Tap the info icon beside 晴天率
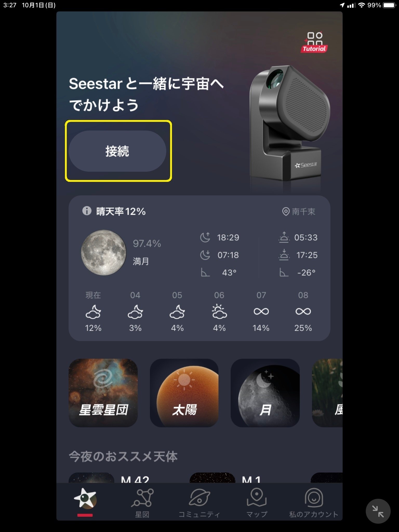Viewport: 399px width, 532px height. pos(87,211)
